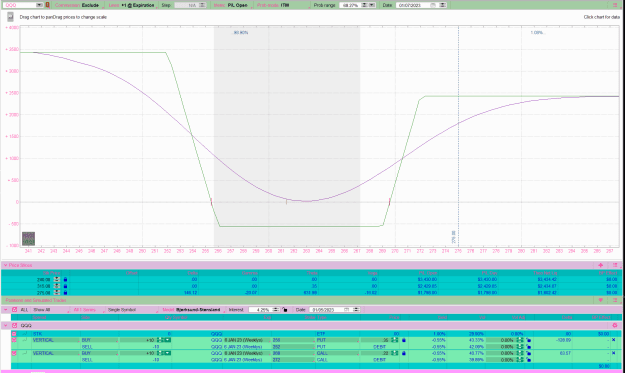
Task: Open the Price Slices settings menu icon
Action: (x=615, y=265)
